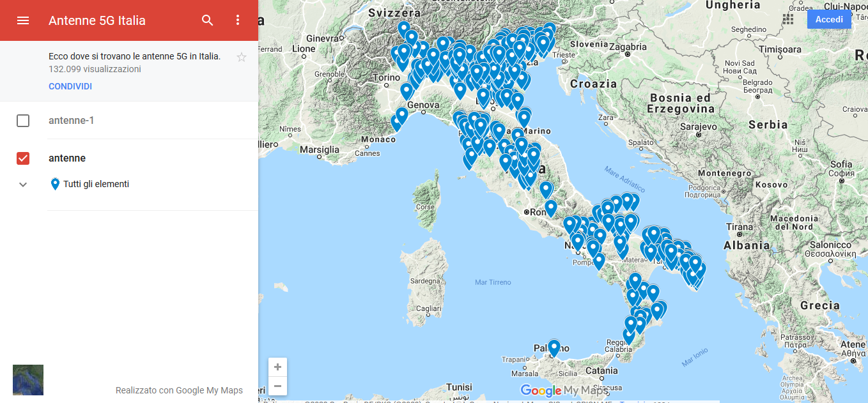Click the Antenne 5G Italia title
868x403 pixels.
click(x=97, y=20)
